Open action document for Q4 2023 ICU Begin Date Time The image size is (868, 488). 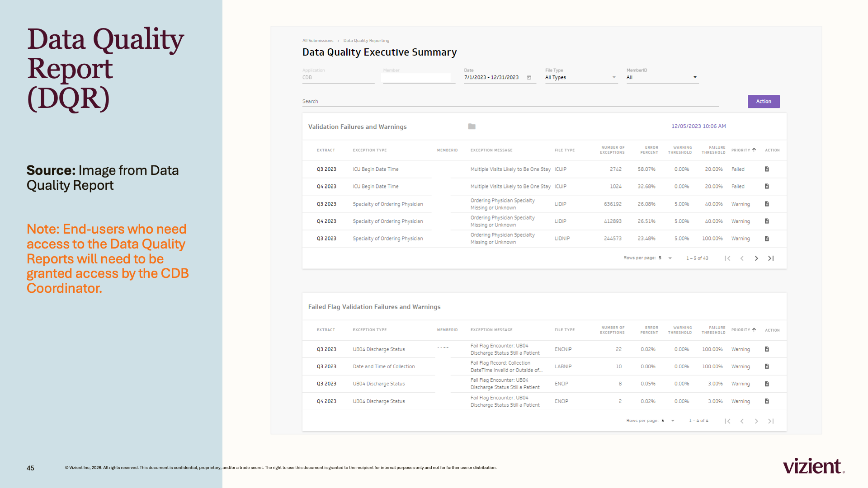click(767, 186)
